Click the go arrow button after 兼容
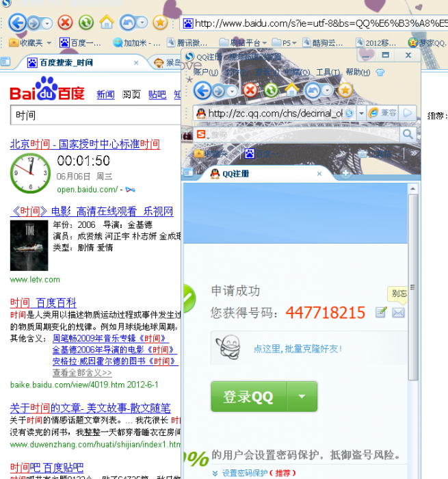The image size is (448, 479). coord(408,113)
